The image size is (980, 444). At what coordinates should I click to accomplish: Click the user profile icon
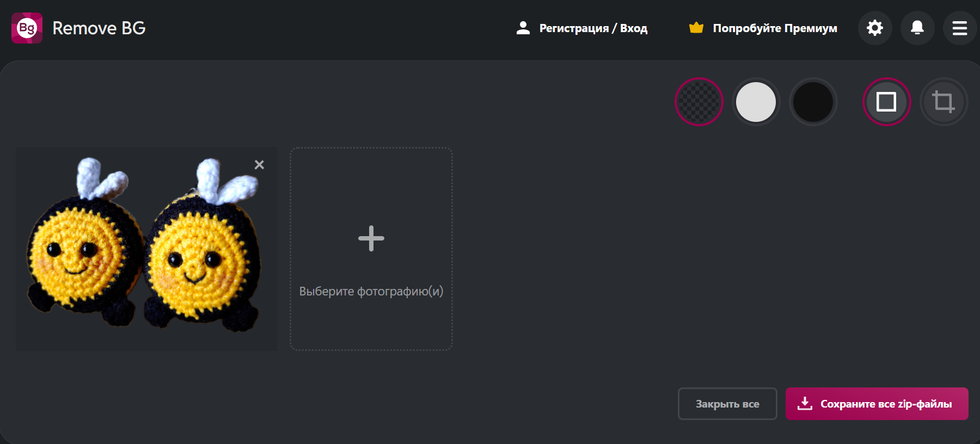point(523,28)
